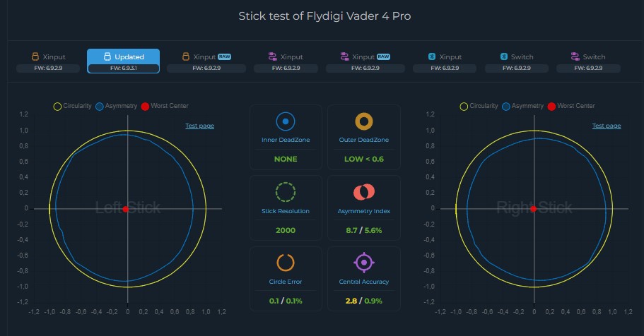
Task: Click the NONE inner deadzone value
Action: (286, 160)
